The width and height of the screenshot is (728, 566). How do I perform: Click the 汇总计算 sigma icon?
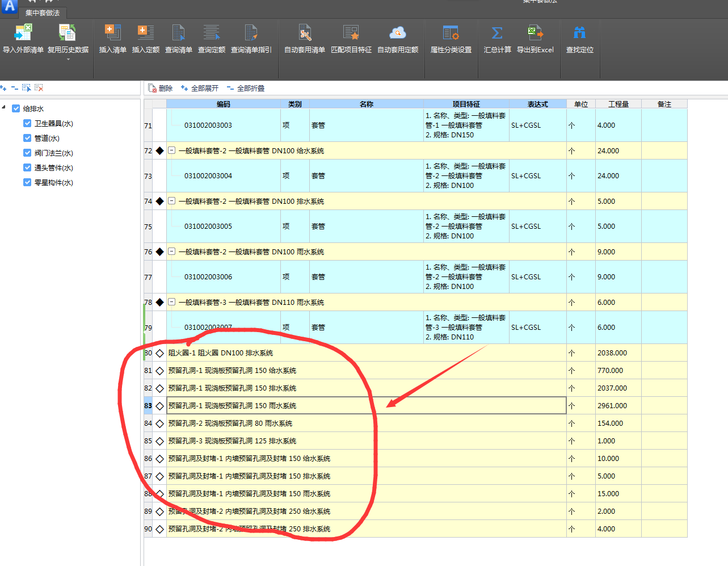point(497,32)
